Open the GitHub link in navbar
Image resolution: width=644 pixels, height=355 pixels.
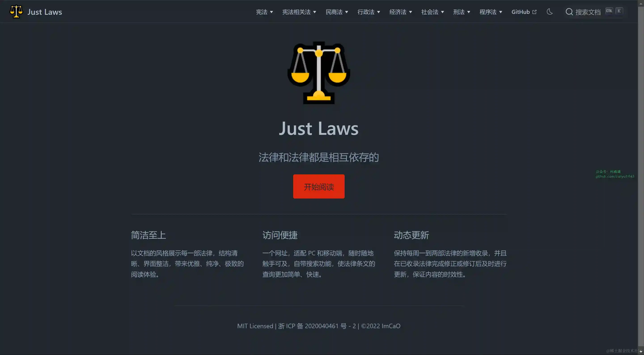point(521,12)
